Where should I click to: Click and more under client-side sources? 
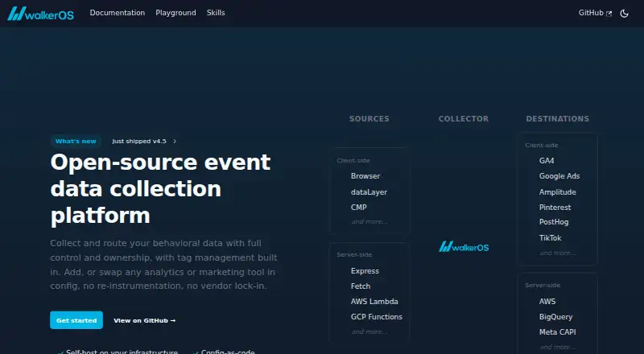[369, 222]
